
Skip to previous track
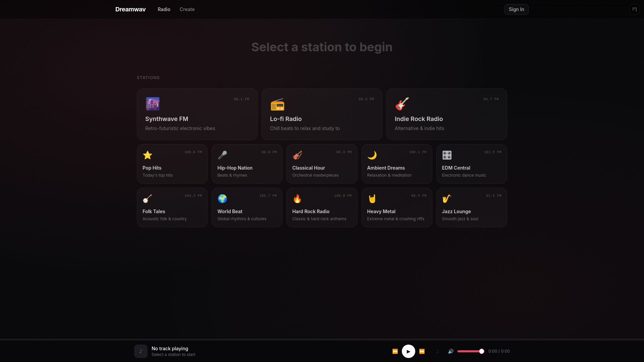click(395, 351)
